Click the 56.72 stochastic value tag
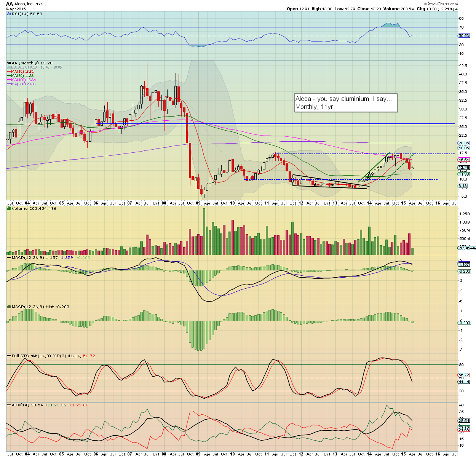 (464, 375)
